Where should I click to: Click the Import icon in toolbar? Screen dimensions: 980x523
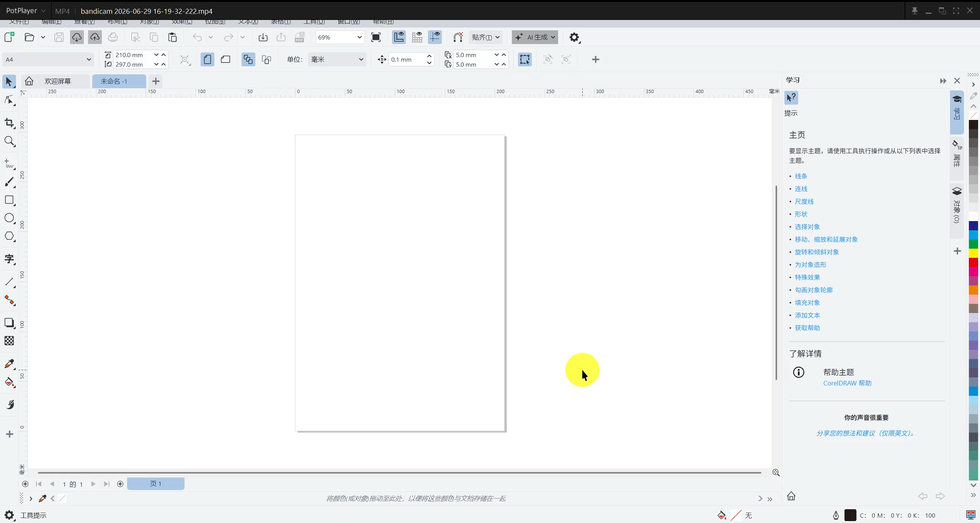click(263, 37)
